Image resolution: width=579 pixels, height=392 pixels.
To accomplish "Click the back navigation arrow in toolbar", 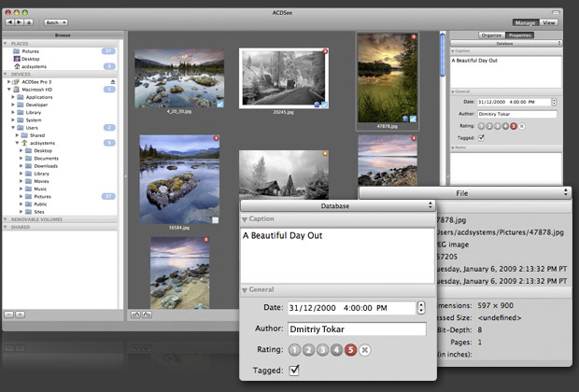I will click(8, 21).
